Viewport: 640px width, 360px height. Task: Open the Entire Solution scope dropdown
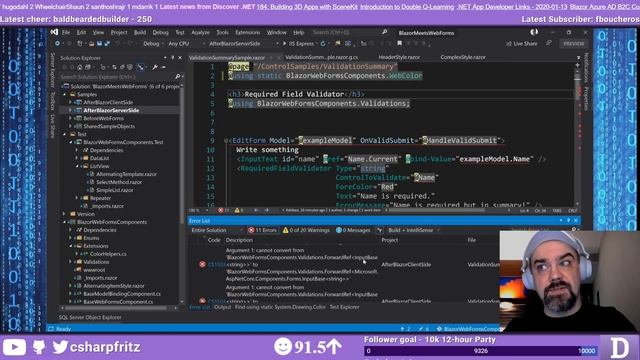point(217,230)
